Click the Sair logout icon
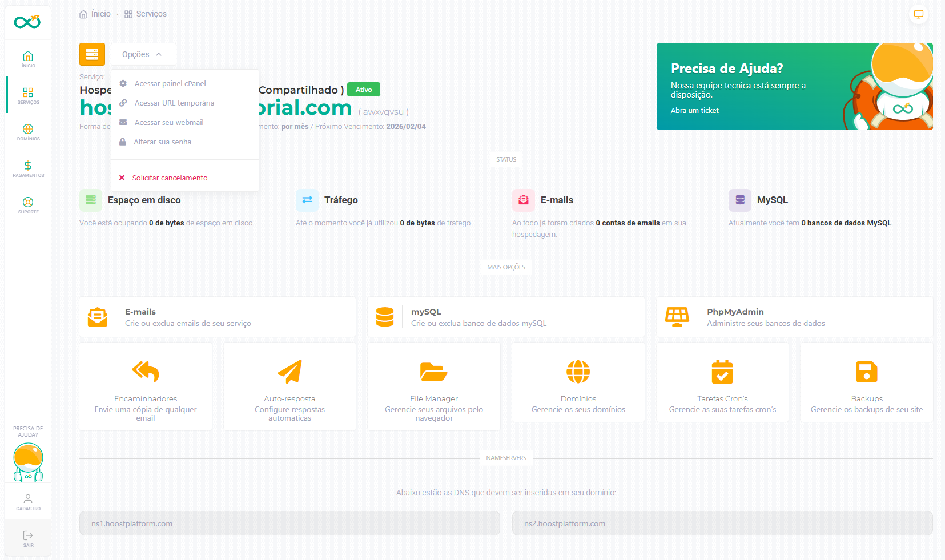This screenshot has height=560, width=945. [28, 538]
